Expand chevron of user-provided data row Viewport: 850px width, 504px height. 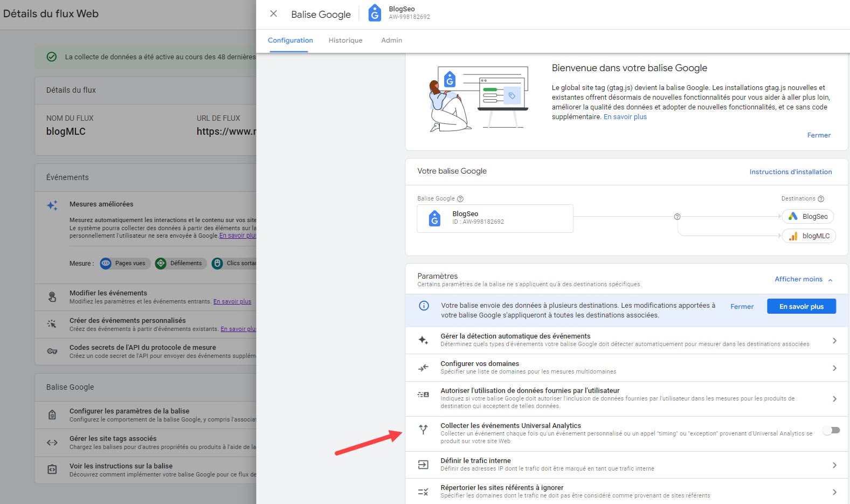834,399
